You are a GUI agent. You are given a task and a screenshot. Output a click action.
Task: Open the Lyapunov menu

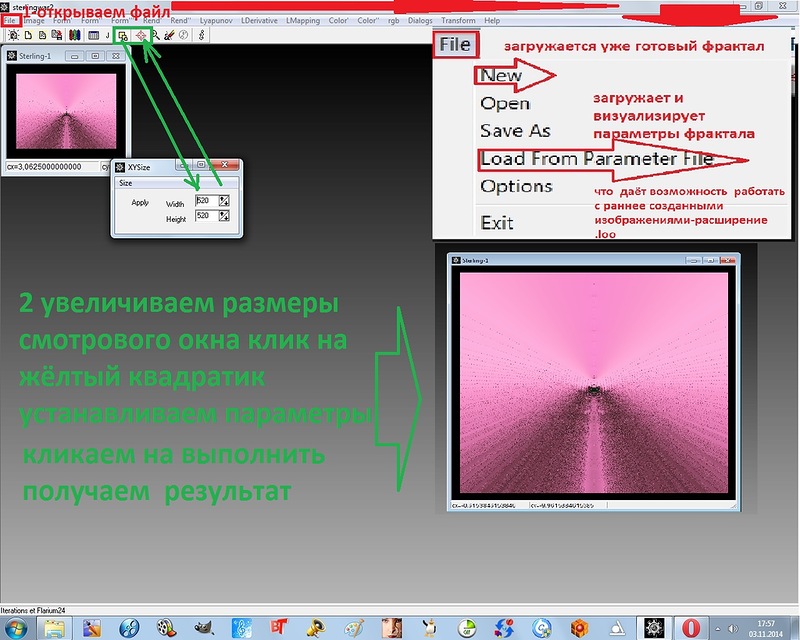pyautogui.click(x=219, y=20)
